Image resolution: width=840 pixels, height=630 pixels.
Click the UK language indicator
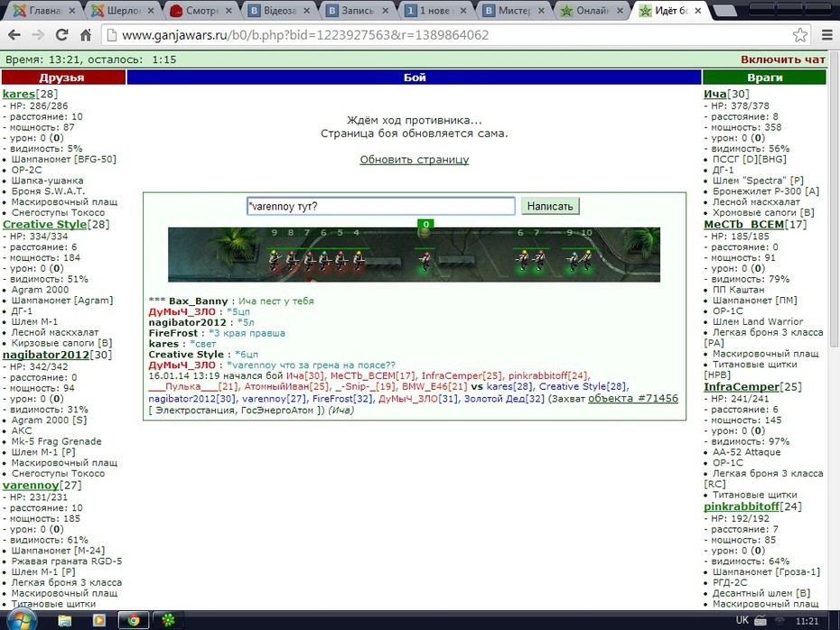pyautogui.click(x=742, y=620)
